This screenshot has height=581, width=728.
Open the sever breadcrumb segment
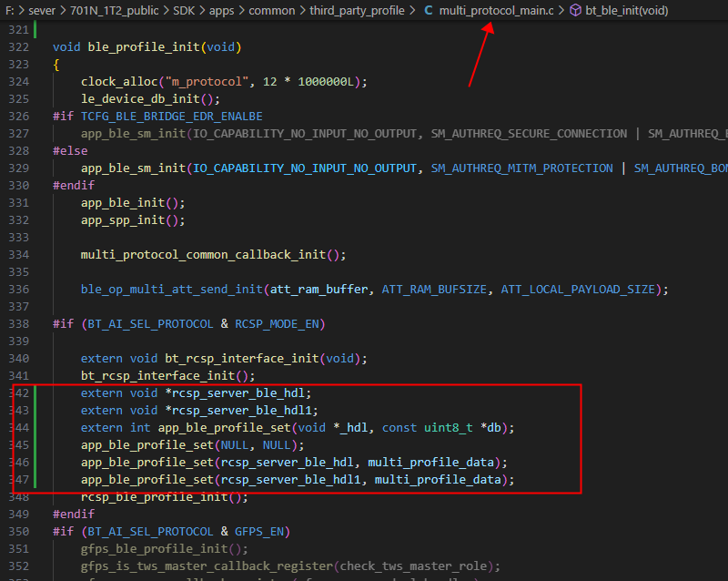click(x=42, y=10)
